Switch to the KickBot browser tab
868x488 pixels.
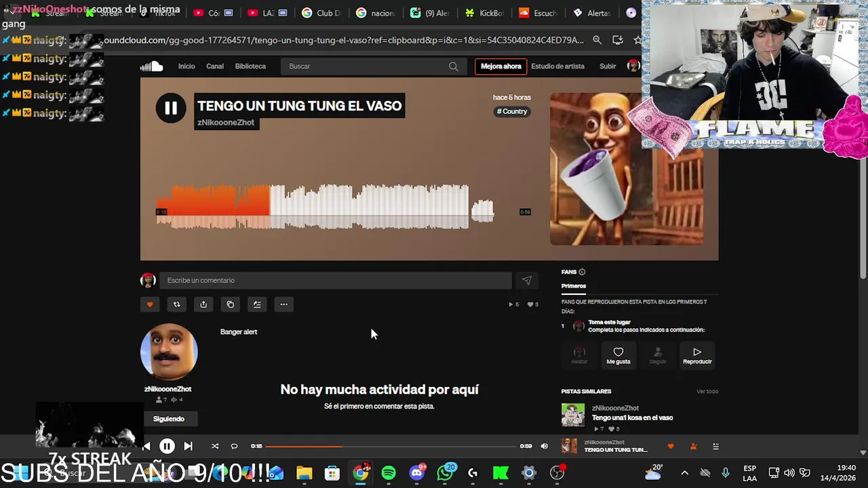pyautogui.click(x=485, y=13)
